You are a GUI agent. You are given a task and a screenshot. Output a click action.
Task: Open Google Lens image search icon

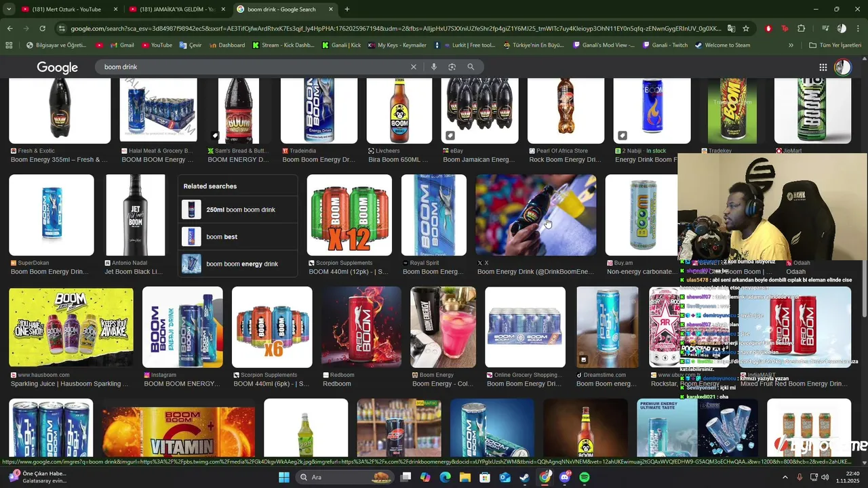(x=452, y=67)
